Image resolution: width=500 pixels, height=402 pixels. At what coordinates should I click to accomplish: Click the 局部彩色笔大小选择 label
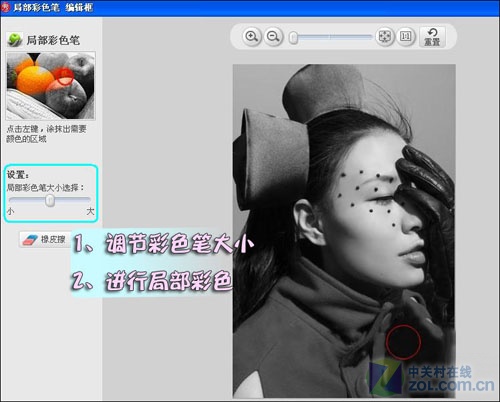(x=45, y=188)
